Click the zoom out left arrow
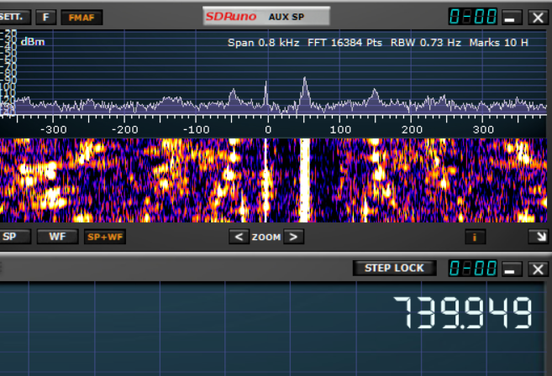 point(239,237)
